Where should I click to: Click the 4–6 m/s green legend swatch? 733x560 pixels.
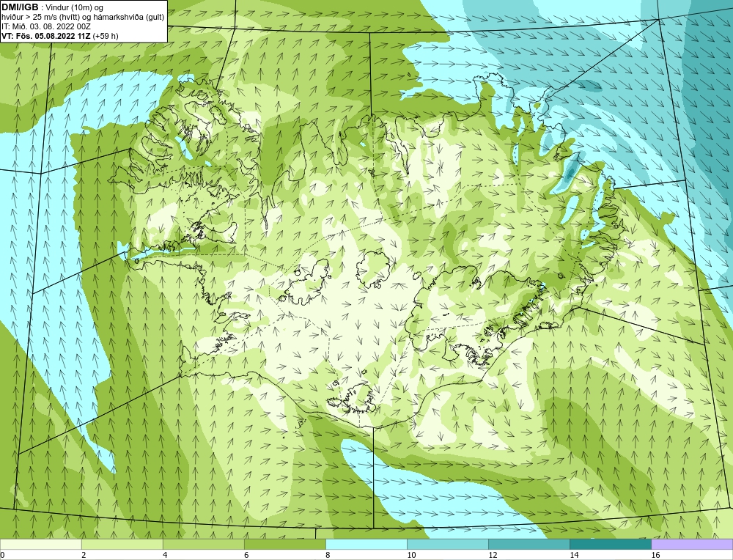(x=203, y=544)
